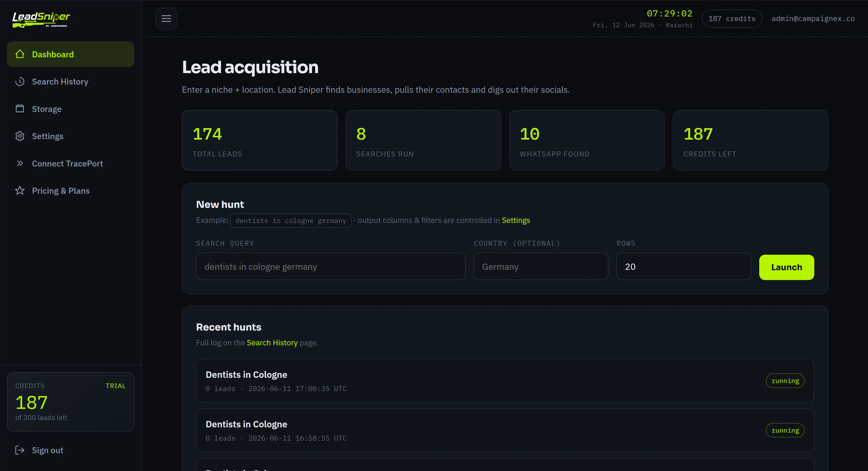Click the Dashboard home icon

(x=20, y=54)
